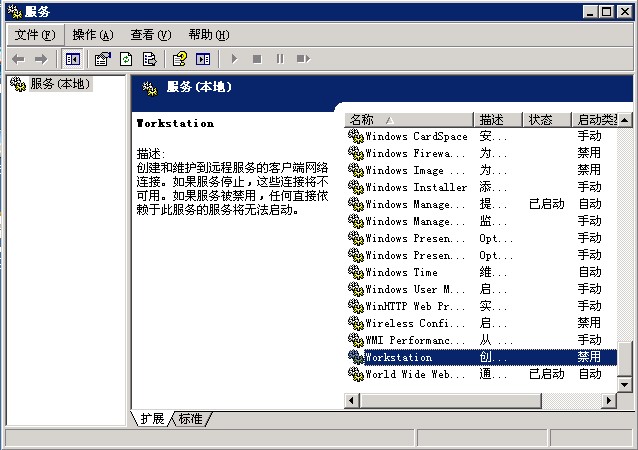The height and width of the screenshot is (450, 638).
Task: Click the Refresh toolbar icon
Action: tap(126, 59)
